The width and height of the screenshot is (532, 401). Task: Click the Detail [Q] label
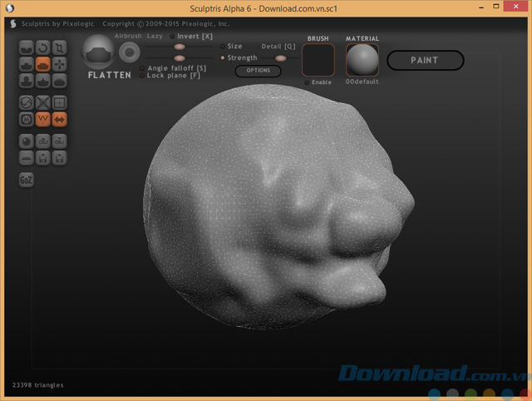(278, 47)
